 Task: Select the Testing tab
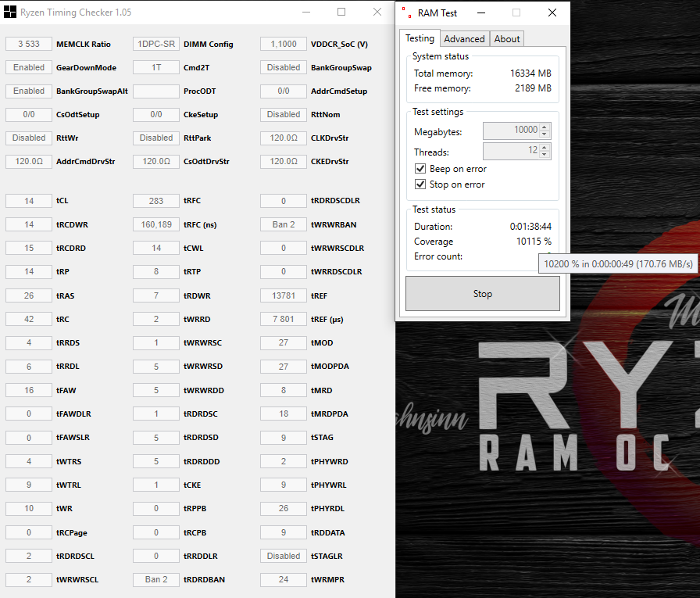(420, 38)
